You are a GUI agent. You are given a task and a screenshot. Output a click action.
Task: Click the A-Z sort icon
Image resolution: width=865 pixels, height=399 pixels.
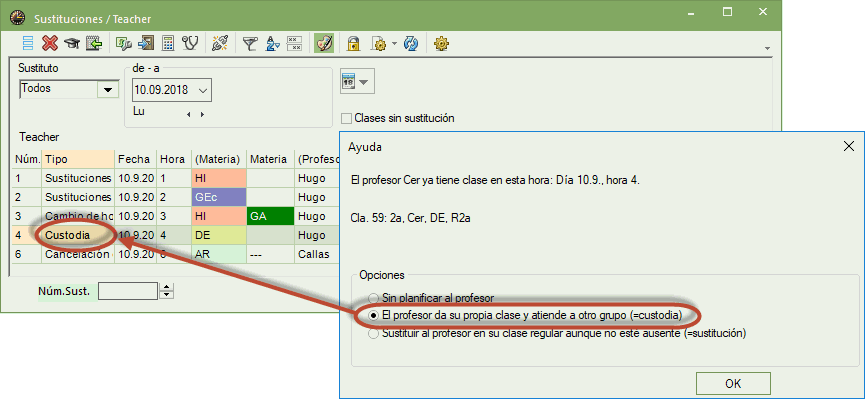pos(273,43)
